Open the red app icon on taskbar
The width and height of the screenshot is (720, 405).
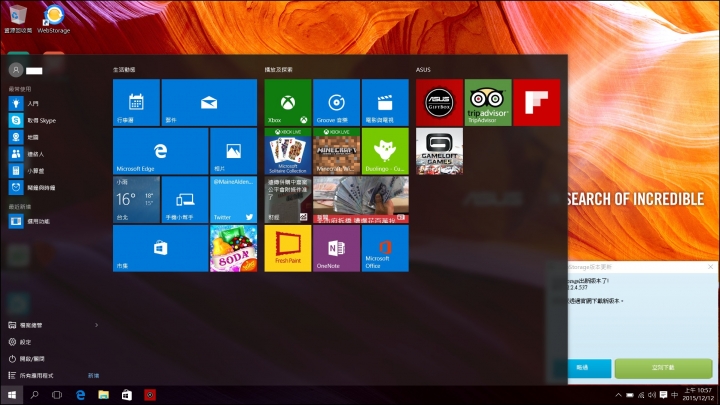150,395
